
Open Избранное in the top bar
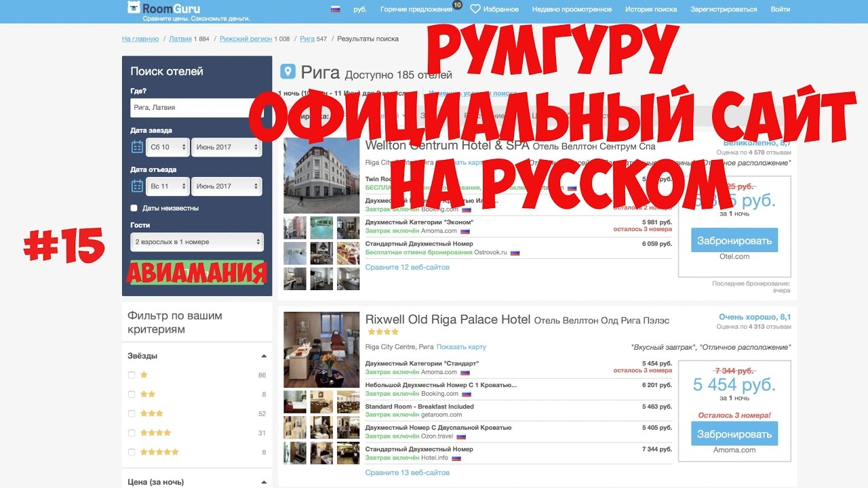(x=502, y=9)
